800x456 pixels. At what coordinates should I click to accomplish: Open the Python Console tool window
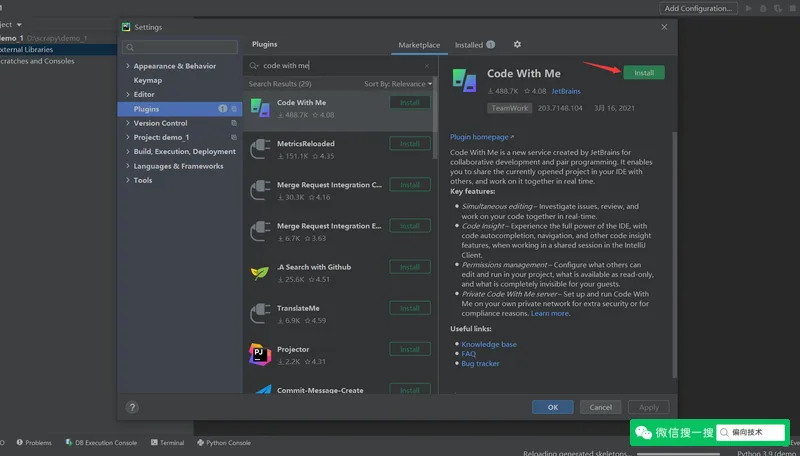tap(223, 443)
